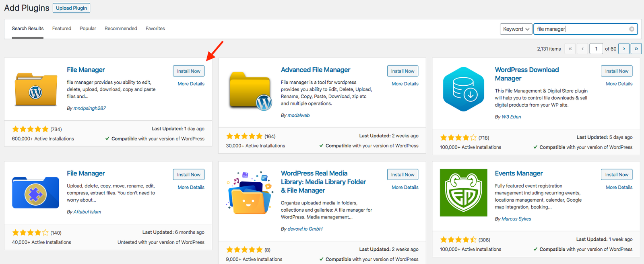
Task: Open More Details for Advanced File Manager
Action: click(405, 84)
